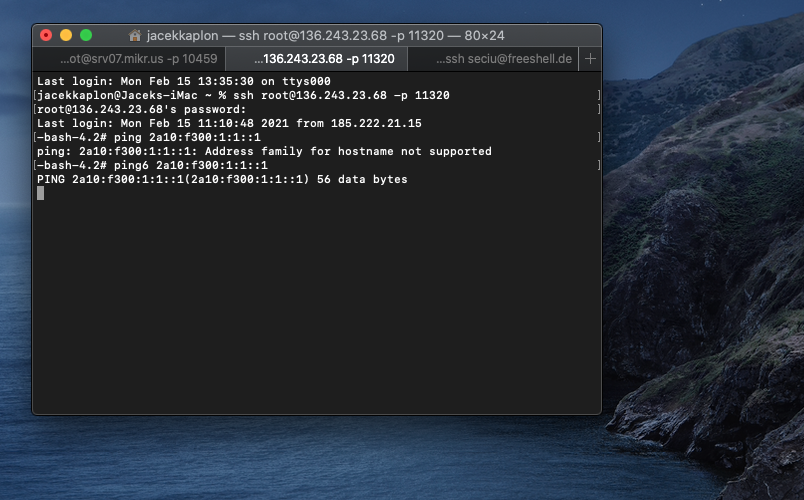Minimize the Terminal window with yellow button
Image resolution: width=804 pixels, height=500 pixels.
66,35
